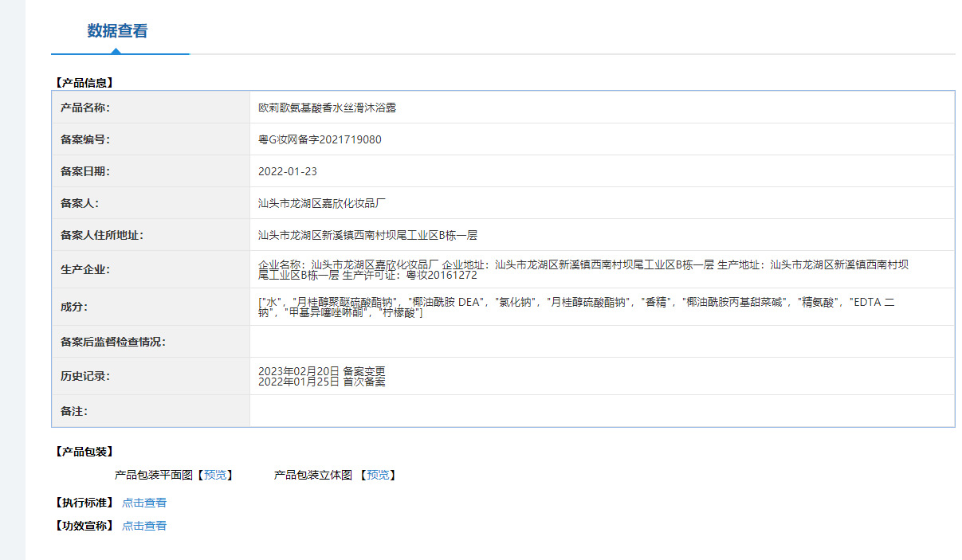Screen dimensions: 962x560
Task: Click the 备注 row label
Action: click(74, 411)
